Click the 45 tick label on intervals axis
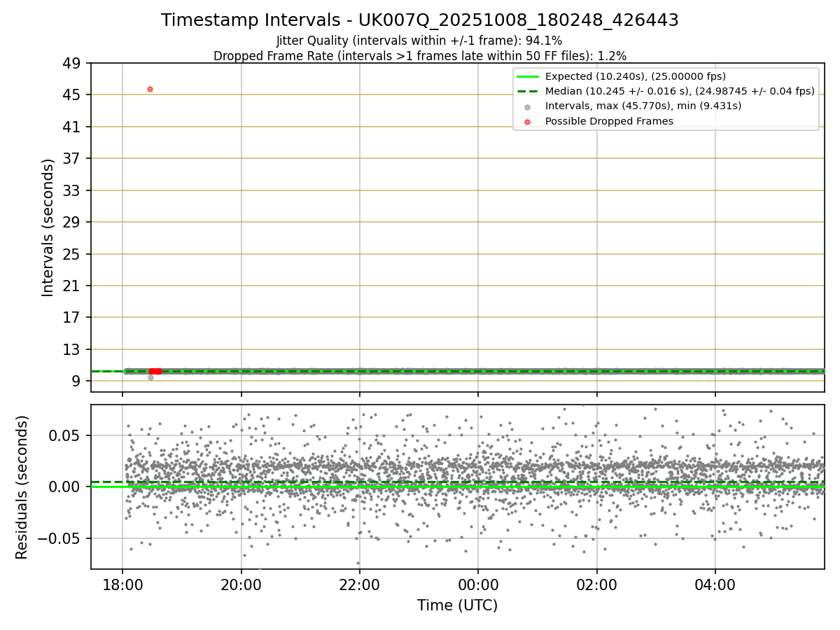The image size is (840, 630). pyautogui.click(x=73, y=95)
